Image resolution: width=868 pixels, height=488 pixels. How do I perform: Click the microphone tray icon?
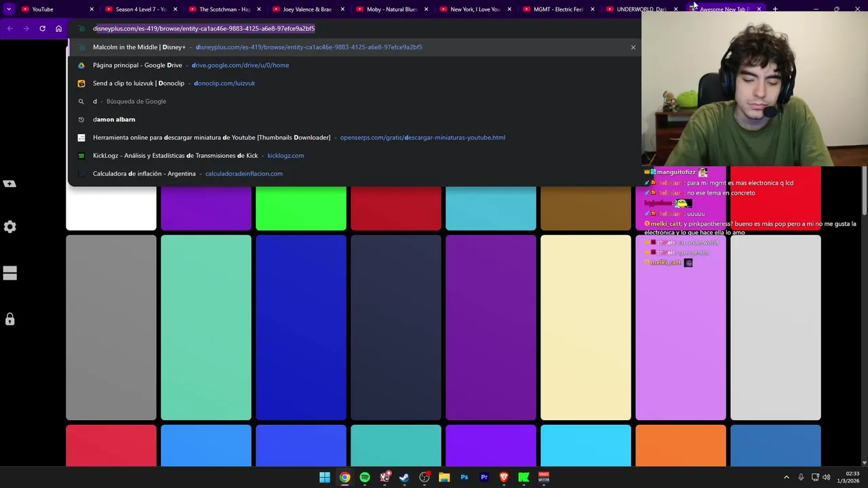coord(801,477)
